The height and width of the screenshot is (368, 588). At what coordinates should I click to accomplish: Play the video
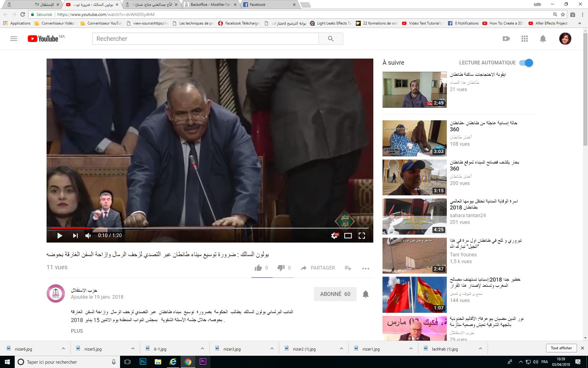(x=60, y=236)
